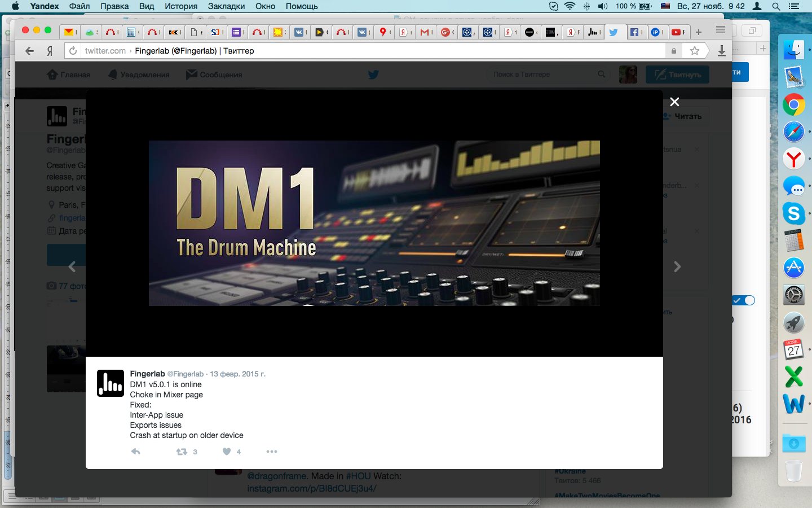Switch to the YouTube tab

pos(677,32)
